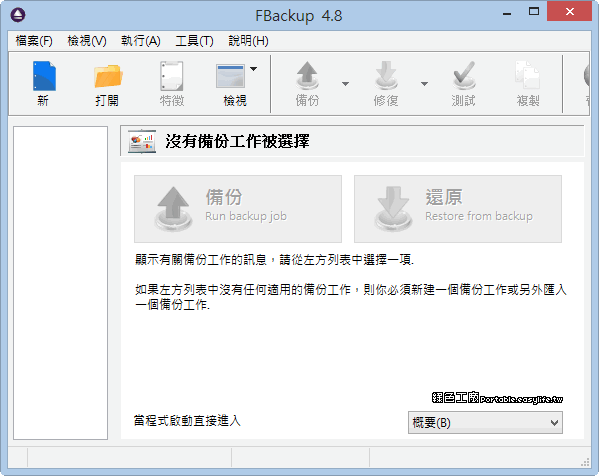Expand the 備份 toolbar dropdown arrow
This screenshot has height=476, width=599.
tap(345, 84)
